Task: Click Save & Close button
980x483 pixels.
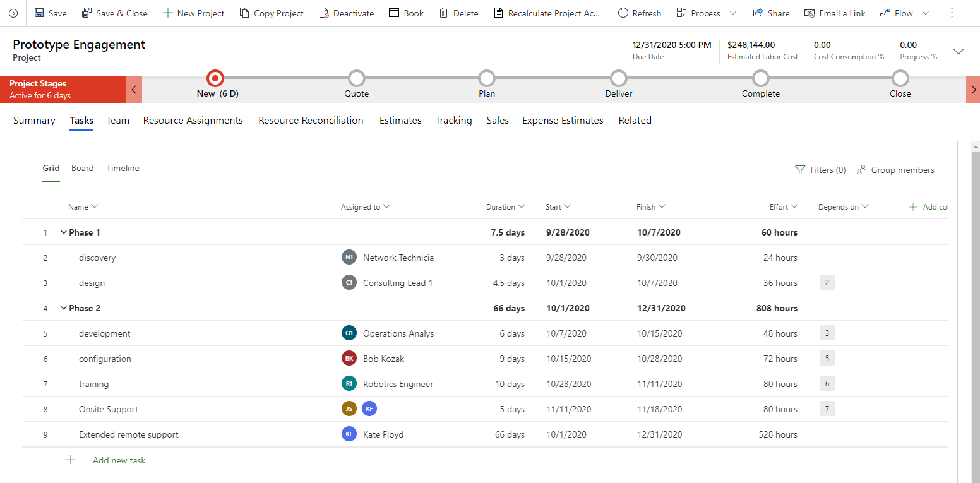Action: (x=114, y=13)
